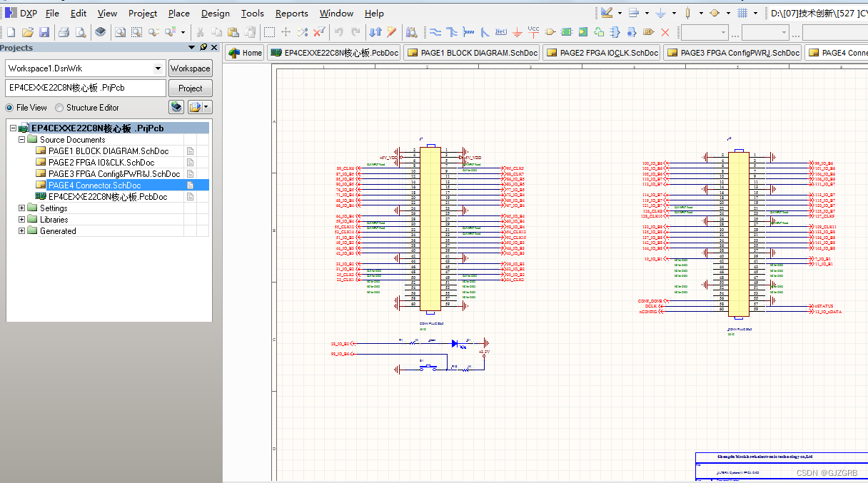Expand the Libraries folder node
This screenshot has width=868, height=483.
tap(21, 220)
